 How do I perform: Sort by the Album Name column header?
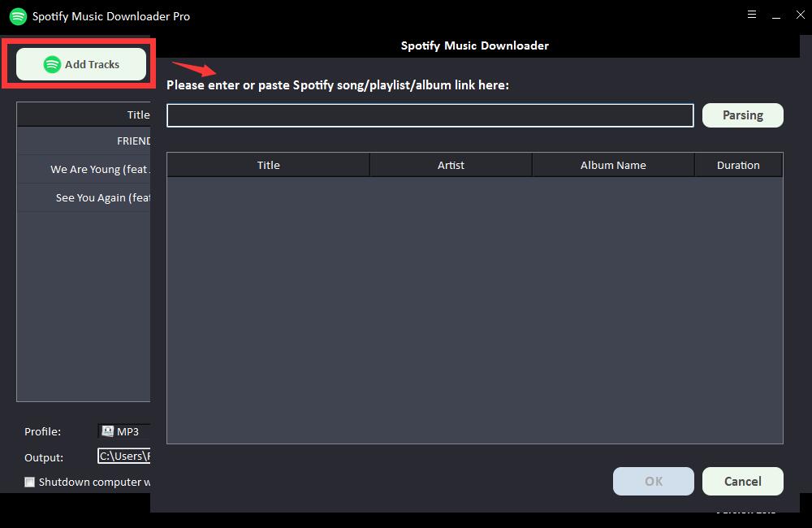[613, 165]
